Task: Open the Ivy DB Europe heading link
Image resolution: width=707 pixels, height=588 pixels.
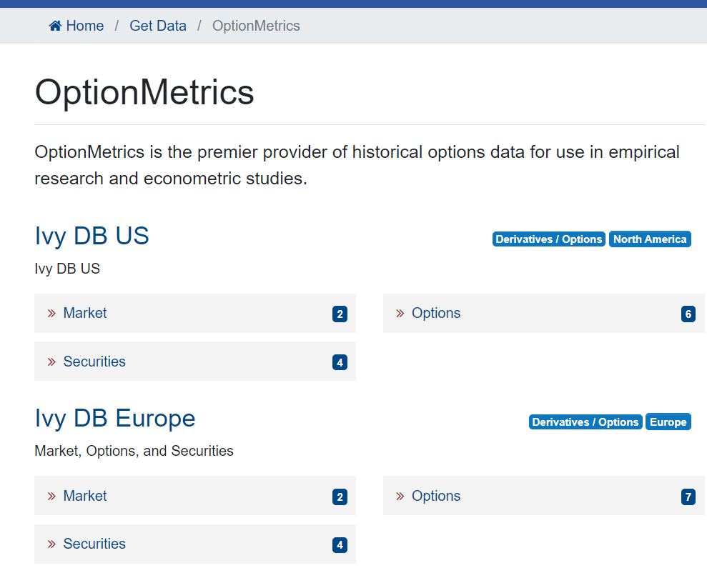Action: pyautogui.click(x=115, y=418)
